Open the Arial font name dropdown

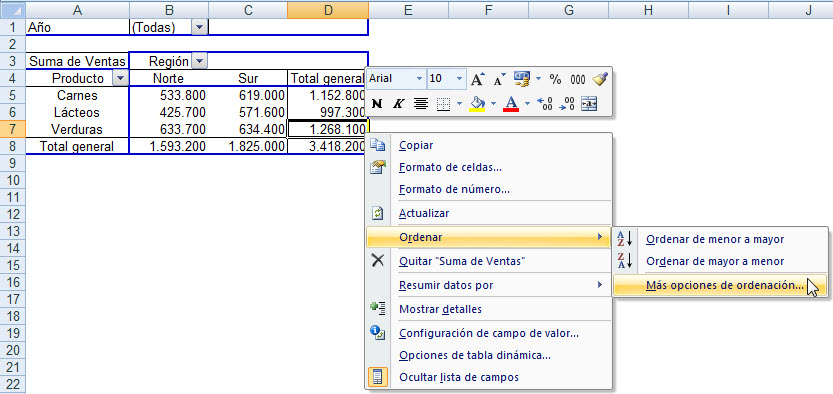[420, 79]
